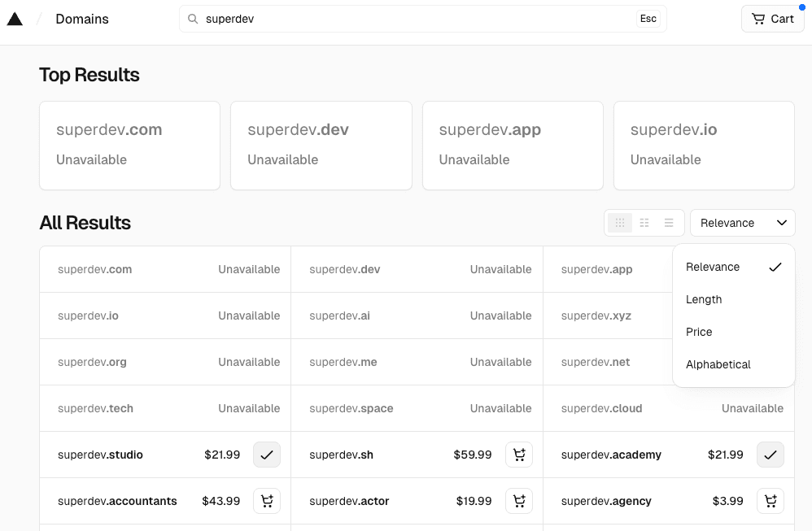Click the triangle logo in the top-left
Viewport: 812px width, 531px height.
tap(15, 18)
